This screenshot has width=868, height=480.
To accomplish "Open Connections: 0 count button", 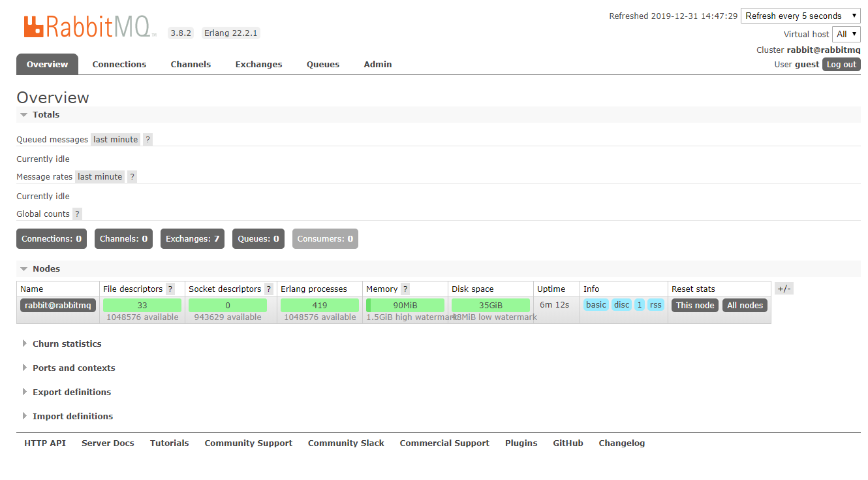I will (52, 238).
